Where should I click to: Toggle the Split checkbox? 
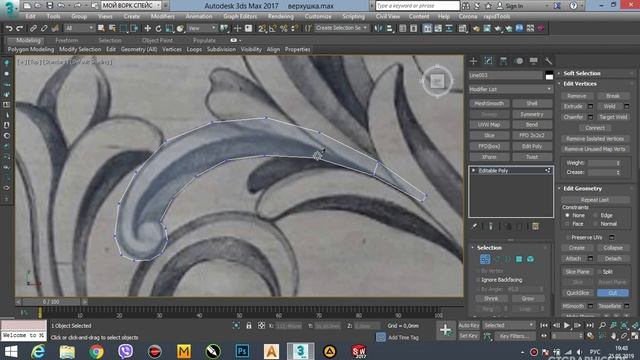599,271
